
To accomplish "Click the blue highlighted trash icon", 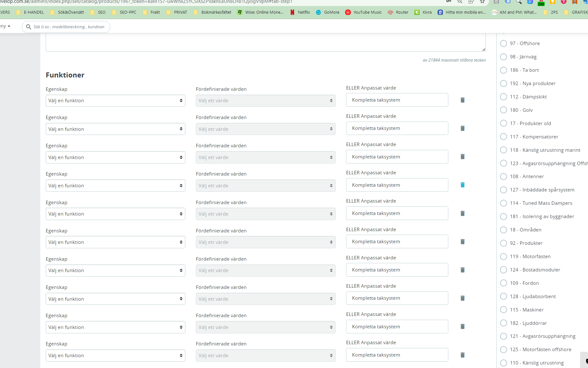I will (x=463, y=185).
